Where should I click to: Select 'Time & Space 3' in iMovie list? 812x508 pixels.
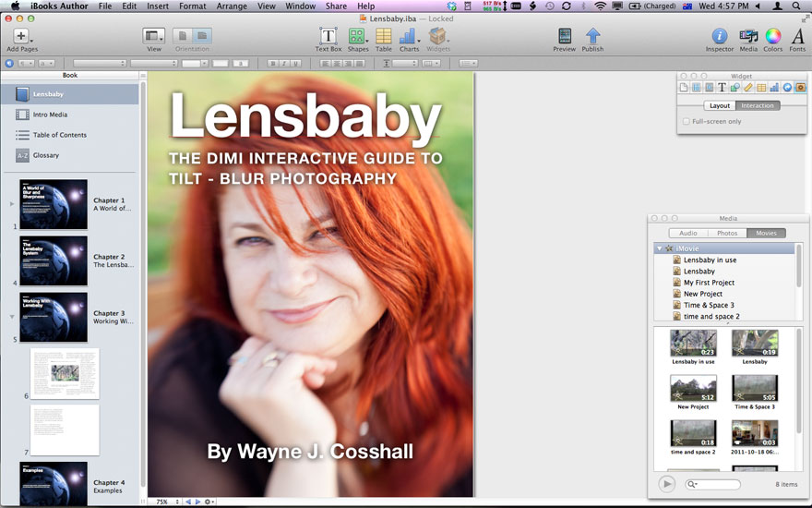(709, 305)
